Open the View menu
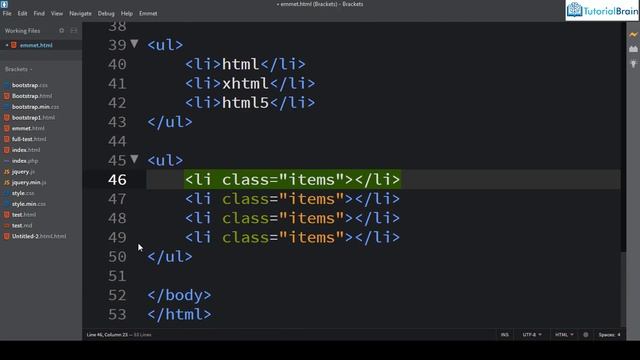Image resolution: width=640 pixels, height=360 pixels. pos(57,13)
